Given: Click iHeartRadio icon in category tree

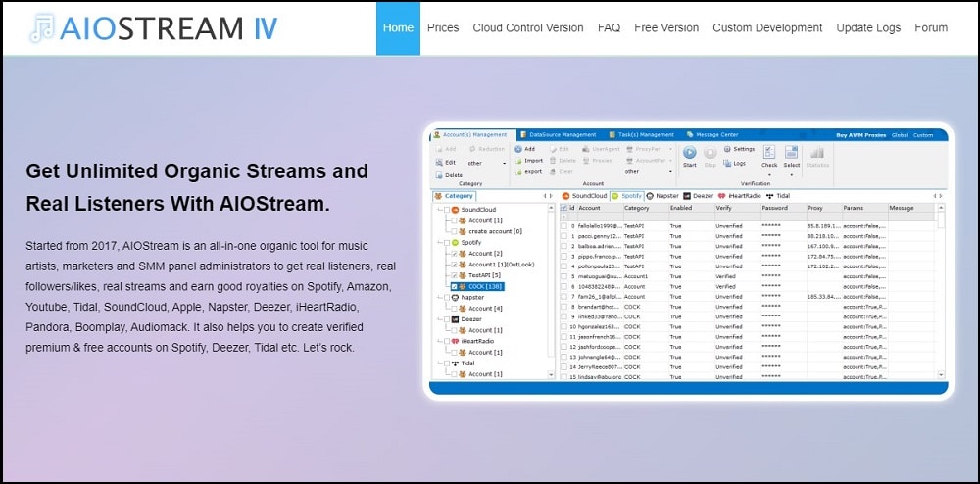Looking at the screenshot, I should point(455,341).
